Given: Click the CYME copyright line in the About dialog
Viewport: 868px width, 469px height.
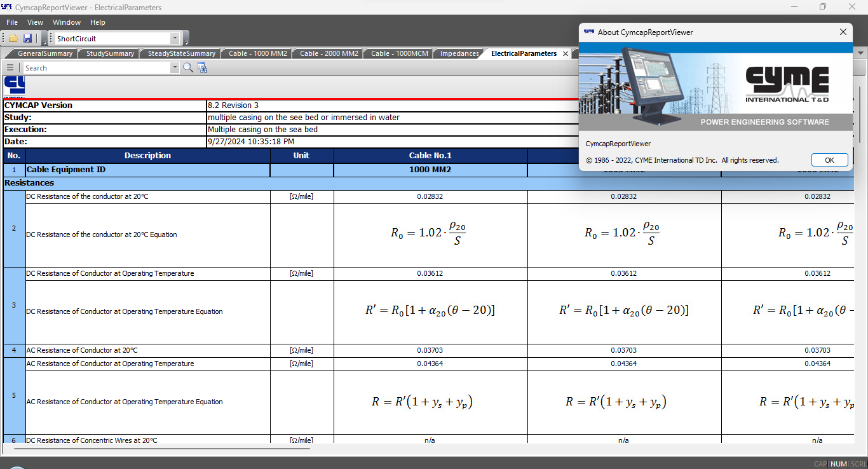Looking at the screenshot, I should 682,161.
